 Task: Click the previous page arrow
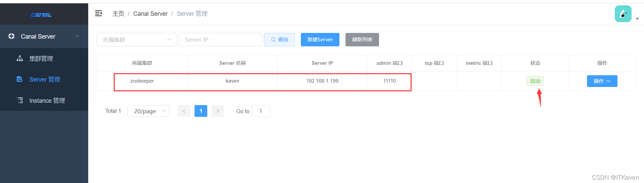184,111
